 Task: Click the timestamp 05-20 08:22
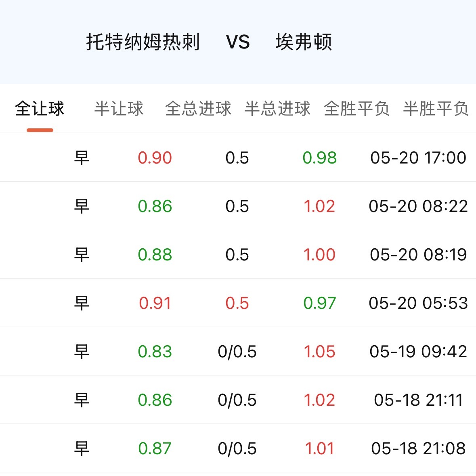click(x=418, y=206)
